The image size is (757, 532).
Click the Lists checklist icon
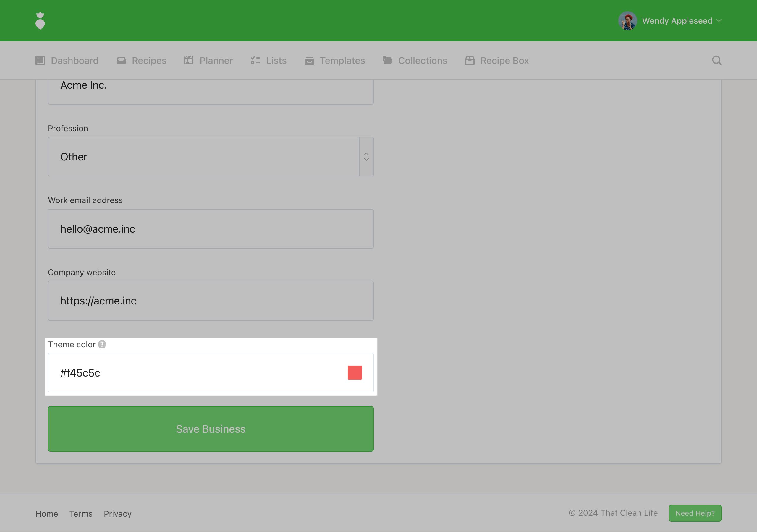tap(255, 60)
